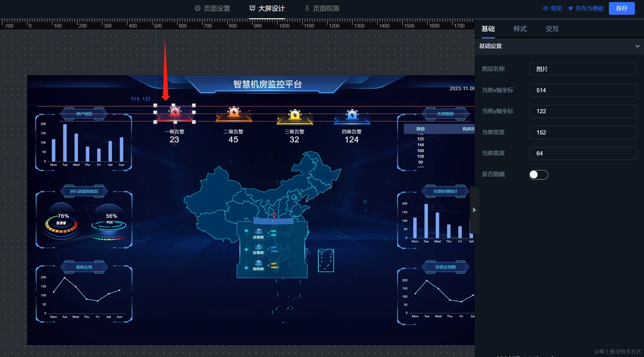The image size is (644, 357).
Task: Select the blue level-four alarm siren icon
Action: [352, 114]
